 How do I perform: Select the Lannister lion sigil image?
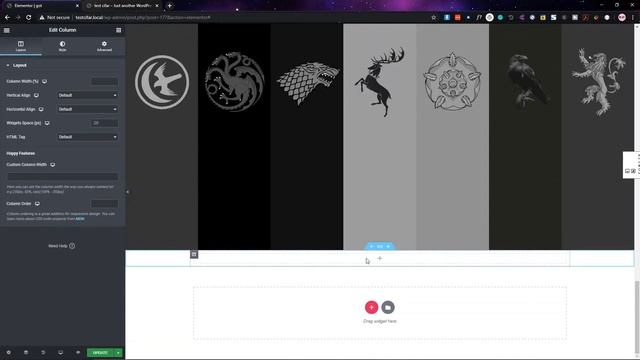click(x=598, y=83)
